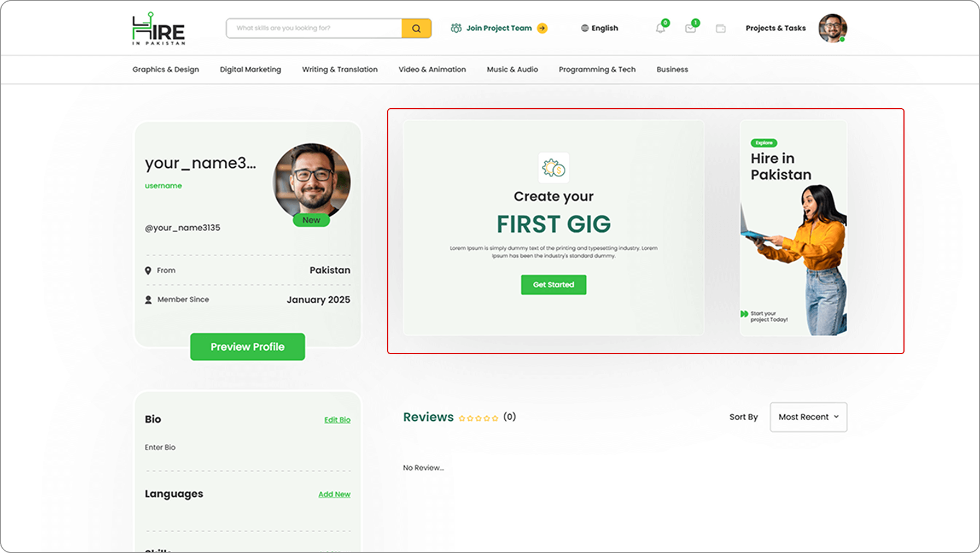Open the user avatar in the header
The height and width of the screenshot is (553, 980).
[x=832, y=28]
